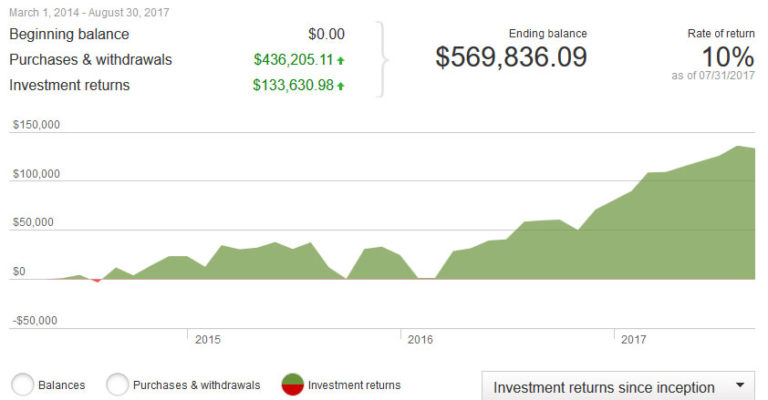Image resolution: width=768 pixels, height=400 pixels.
Task: Click the 2015 marker on the time axis
Action: [x=207, y=340]
